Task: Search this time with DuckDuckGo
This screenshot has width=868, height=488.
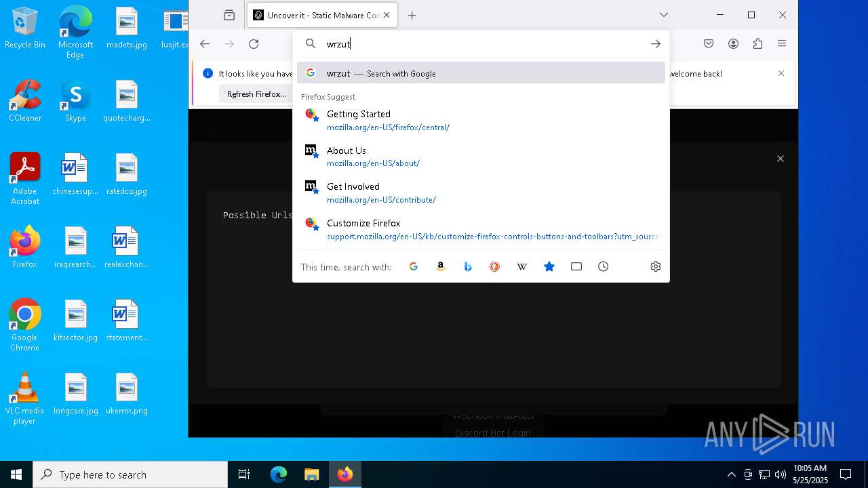Action: click(495, 266)
